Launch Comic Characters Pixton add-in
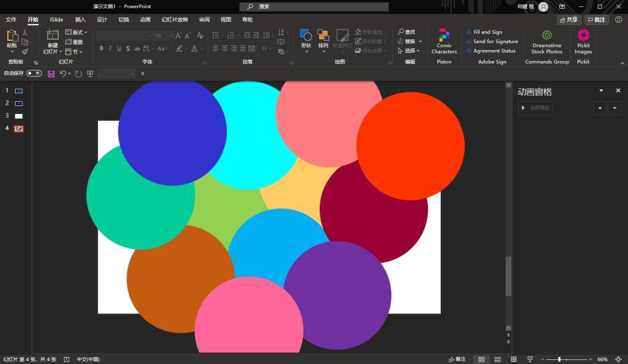The width and height of the screenshot is (628, 364). click(x=444, y=41)
